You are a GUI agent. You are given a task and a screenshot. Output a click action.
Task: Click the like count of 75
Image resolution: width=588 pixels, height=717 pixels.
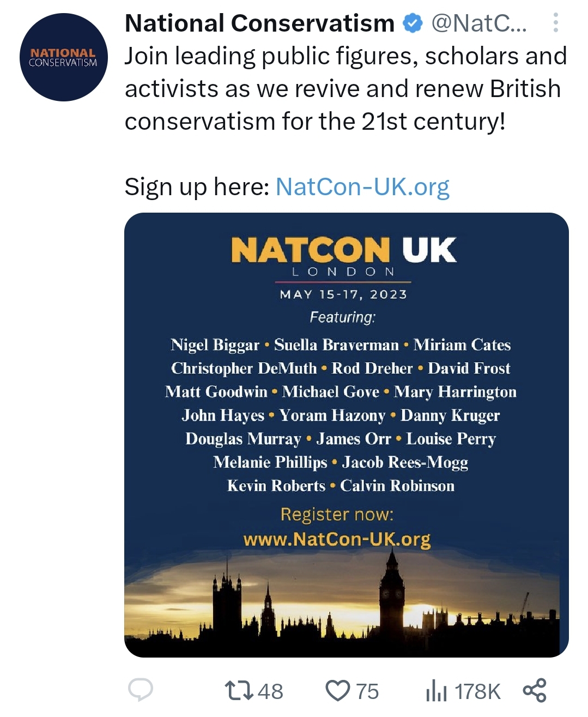(367, 691)
